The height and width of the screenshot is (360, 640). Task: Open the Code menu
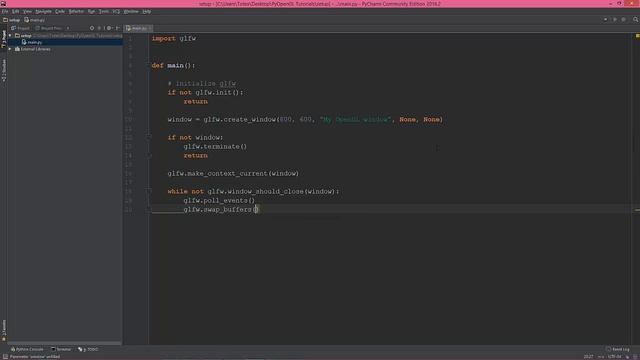60,11
